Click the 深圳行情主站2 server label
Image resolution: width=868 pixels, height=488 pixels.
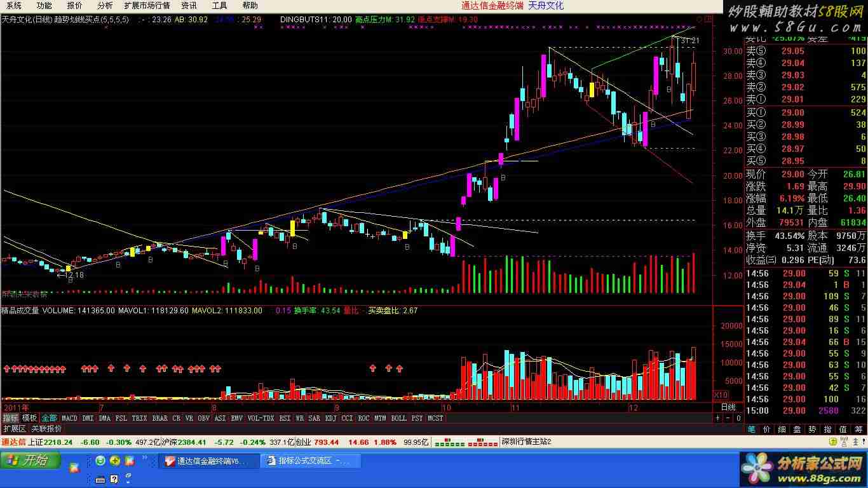(x=527, y=442)
